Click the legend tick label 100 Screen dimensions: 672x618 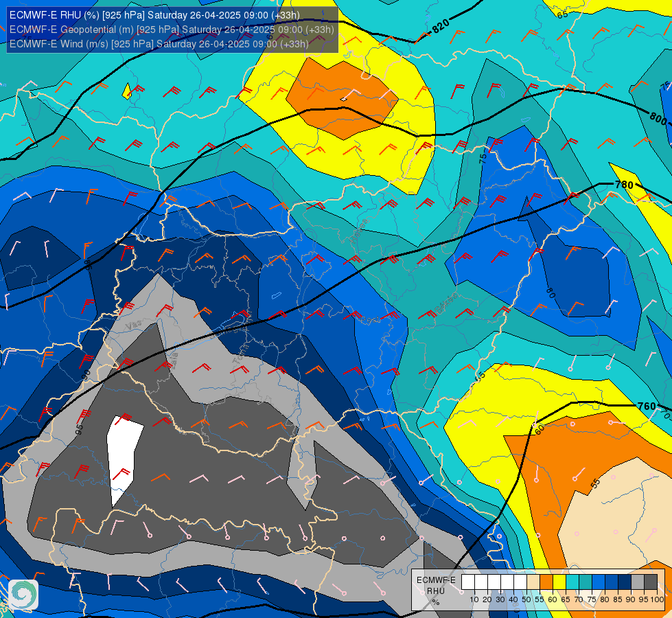(657, 599)
